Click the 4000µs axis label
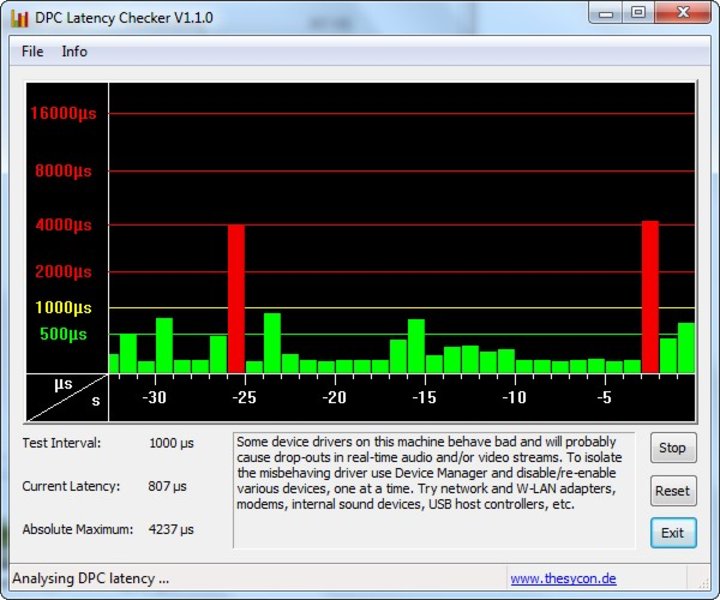The width and height of the screenshot is (720, 600). (x=63, y=225)
